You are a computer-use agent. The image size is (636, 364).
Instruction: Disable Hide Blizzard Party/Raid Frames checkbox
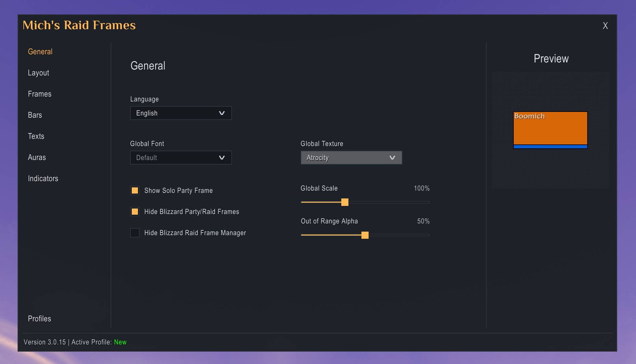coord(135,212)
